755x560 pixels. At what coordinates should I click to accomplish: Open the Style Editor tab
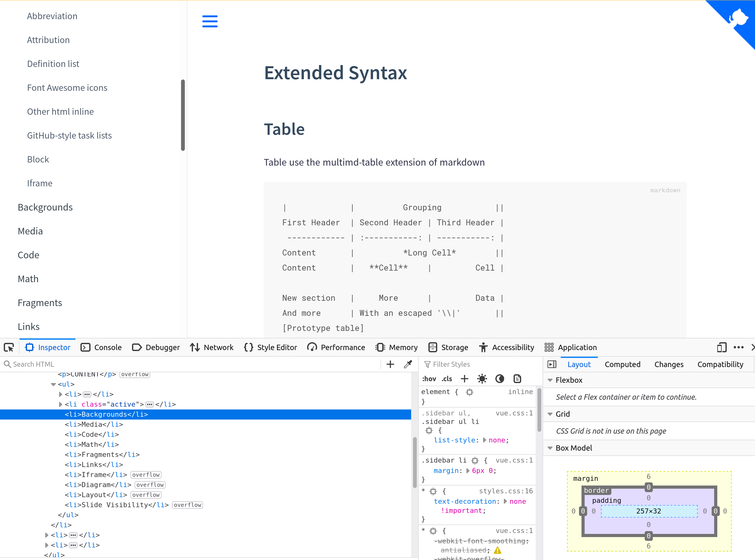click(x=270, y=348)
